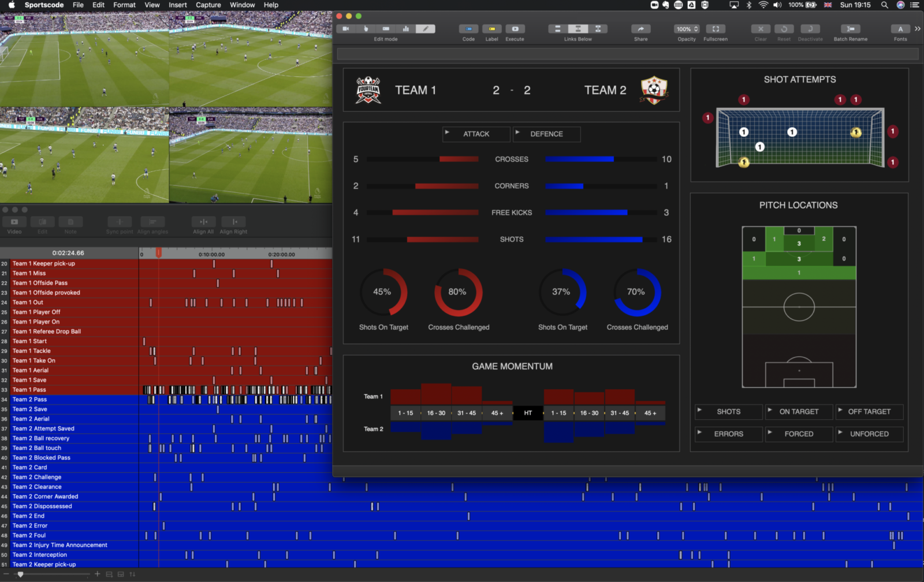The image size is (924, 582).
Task: Click the Batch Rename toolbar icon
Action: pos(850,28)
